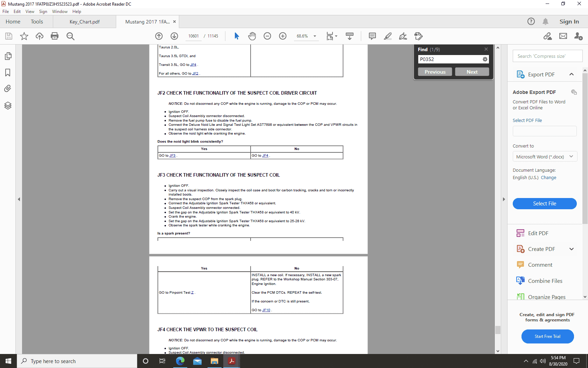Click the page number field

(193, 36)
